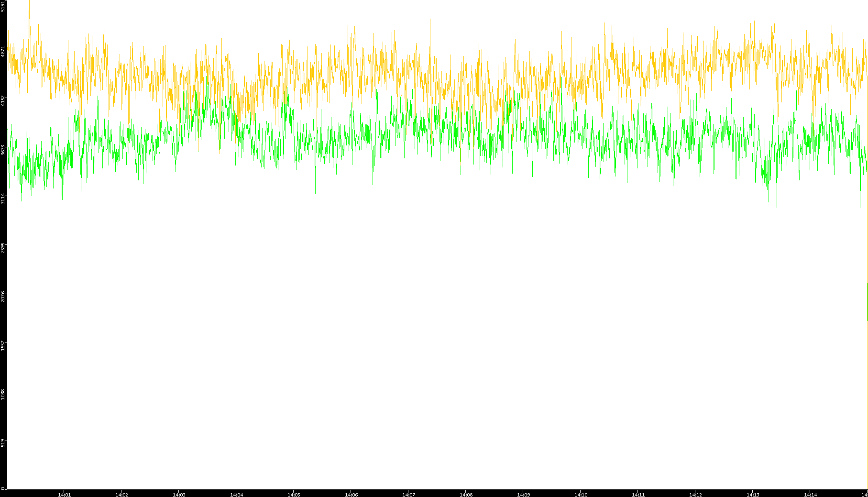Click the 519 vertical axis label
Screen dimensions: 868x497
click(x=3, y=443)
